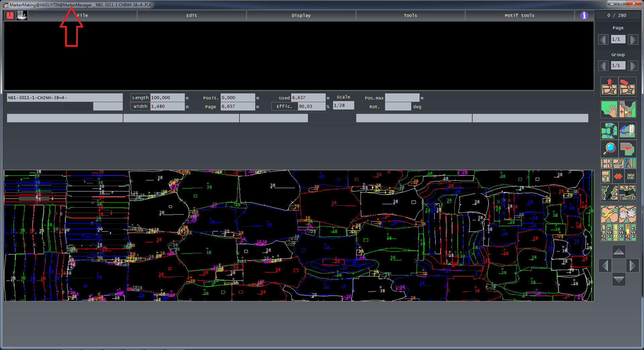
Task: Advance to next group with right arrow
Action: pyautogui.click(x=633, y=65)
